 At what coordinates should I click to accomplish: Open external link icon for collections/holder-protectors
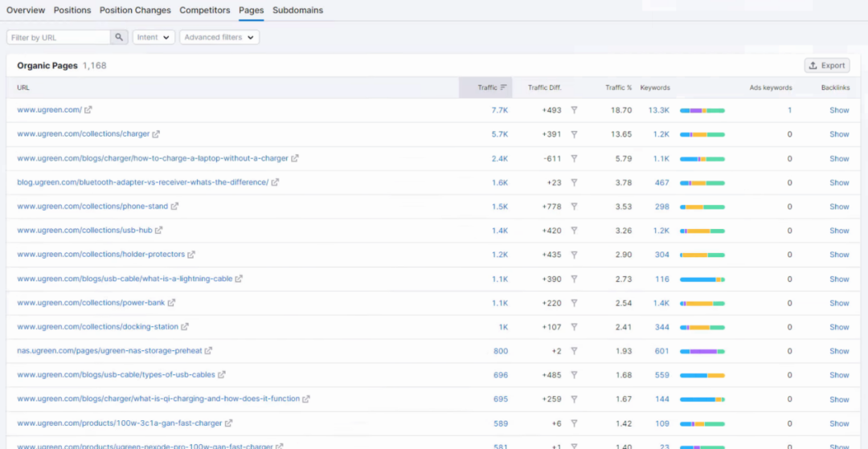click(x=191, y=255)
